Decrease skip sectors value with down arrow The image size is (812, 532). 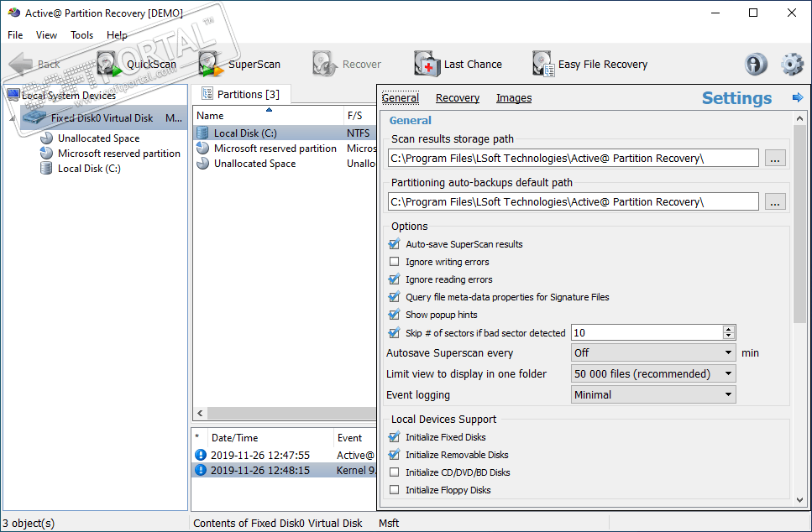729,336
